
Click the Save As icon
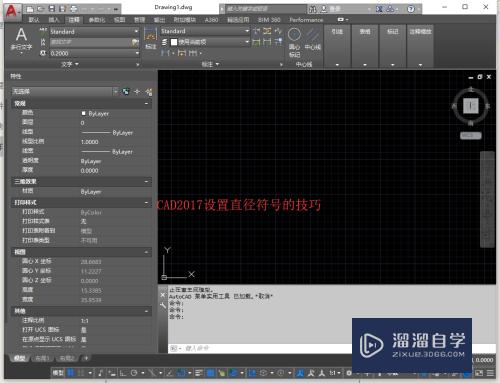62,8
